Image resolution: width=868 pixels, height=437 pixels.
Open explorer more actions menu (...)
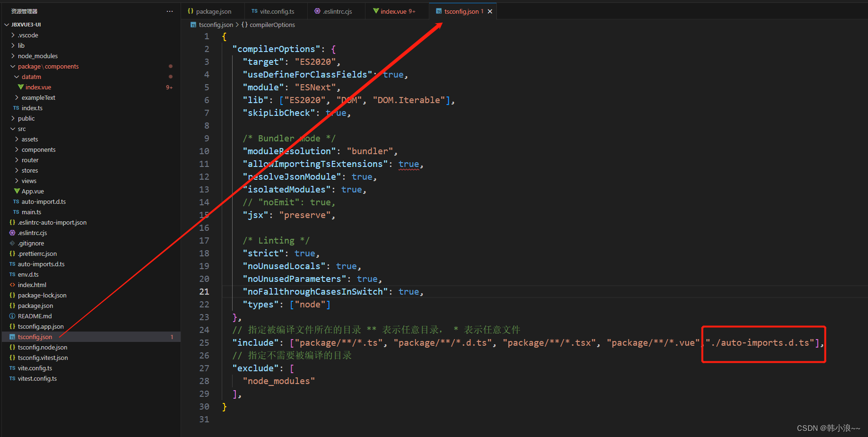tap(169, 11)
